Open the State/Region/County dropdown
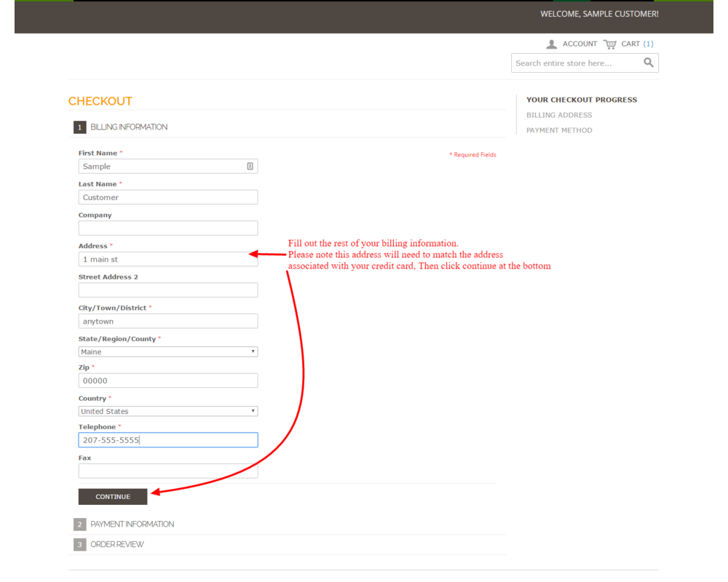This screenshot has height=582, width=728. tap(167, 352)
